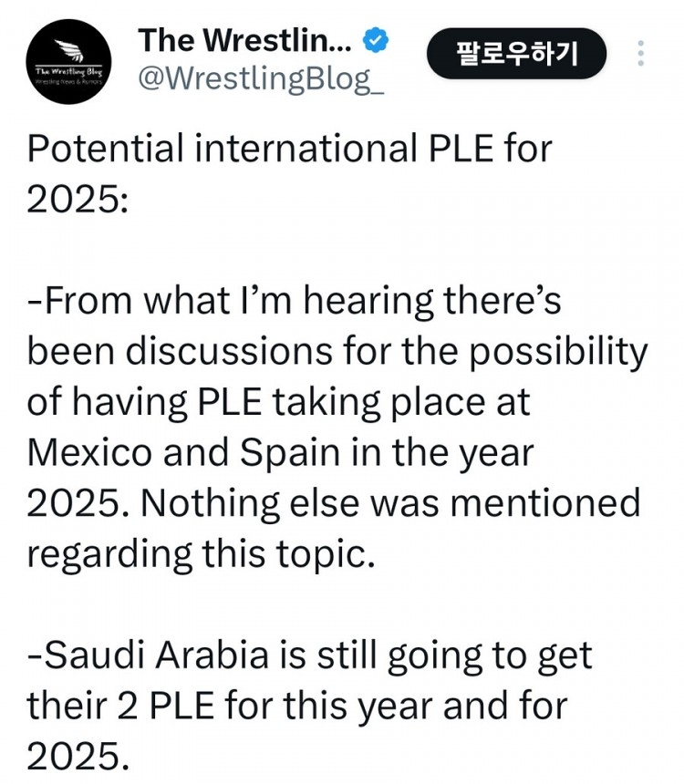Click the "regarding this topic." line
684x784 pixels.
(201, 554)
